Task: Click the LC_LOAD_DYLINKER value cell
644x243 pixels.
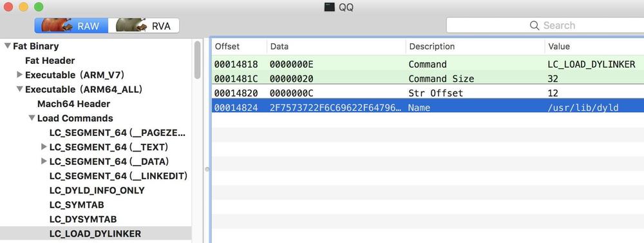Action: click(x=591, y=64)
